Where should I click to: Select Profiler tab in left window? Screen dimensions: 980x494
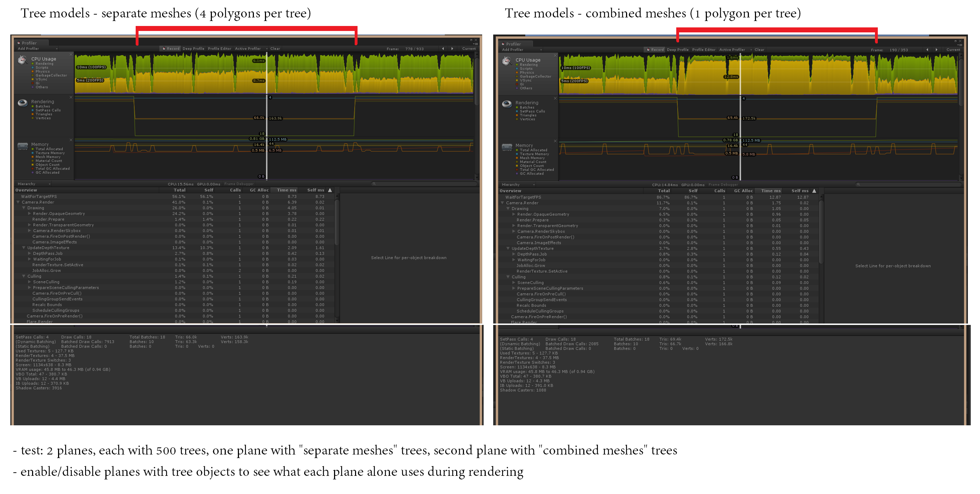[x=28, y=43]
